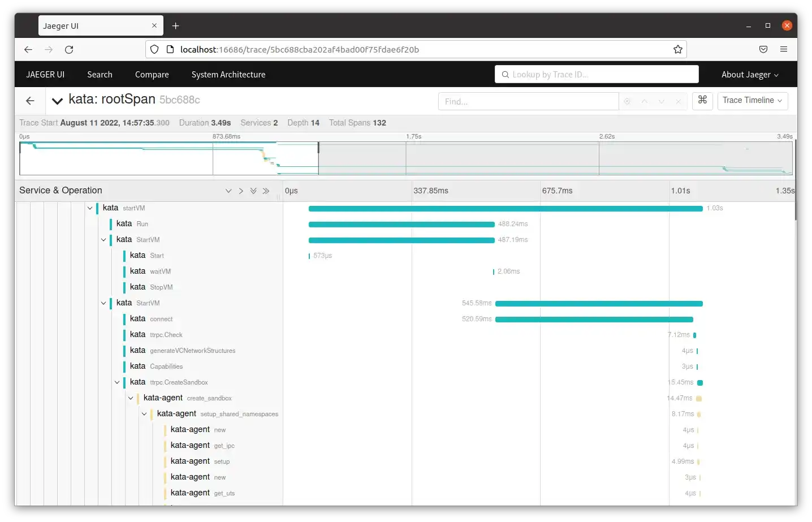Screen dimensions: 812x522
Task: Open the Compare page
Action: 152,75
